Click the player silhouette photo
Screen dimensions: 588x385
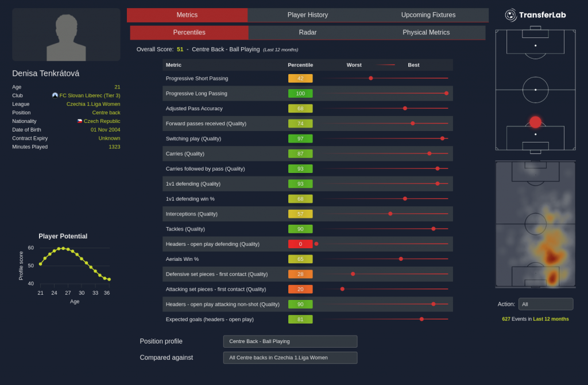(x=66, y=35)
